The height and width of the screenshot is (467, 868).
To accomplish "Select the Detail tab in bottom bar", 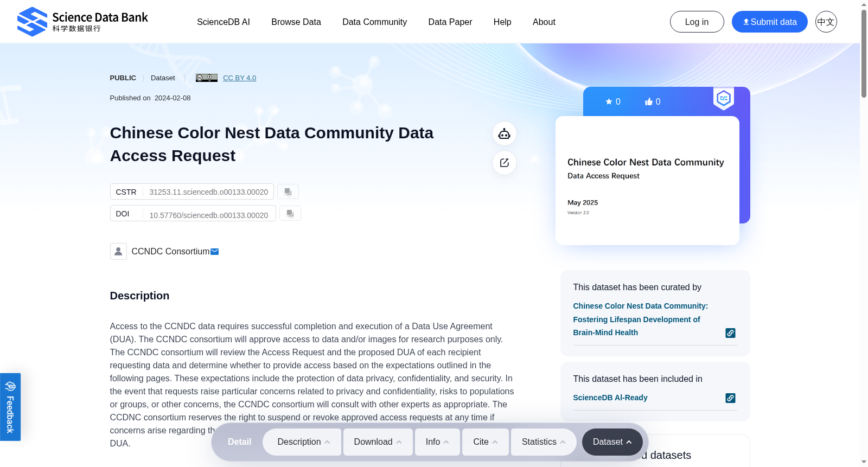I will coord(240,442).
